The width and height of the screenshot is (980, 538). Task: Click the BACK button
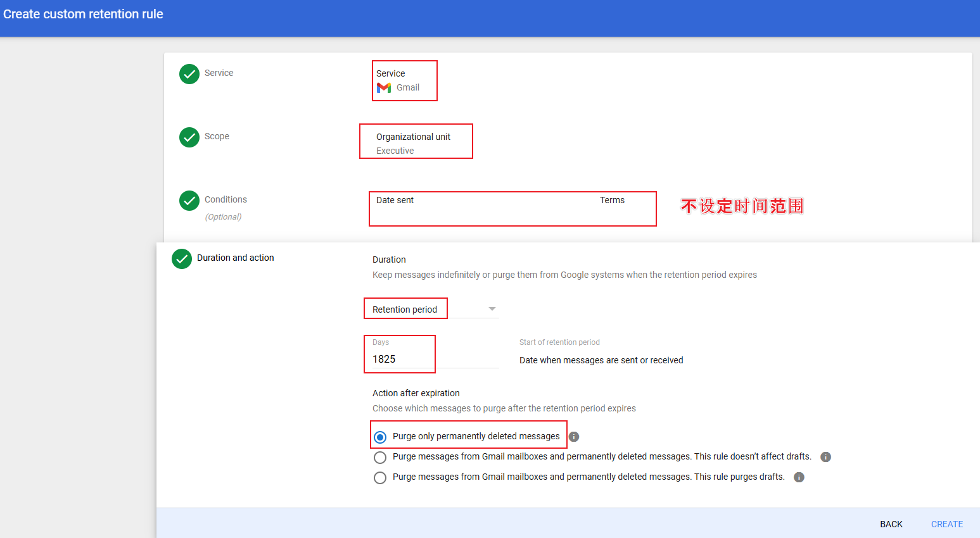891,524
